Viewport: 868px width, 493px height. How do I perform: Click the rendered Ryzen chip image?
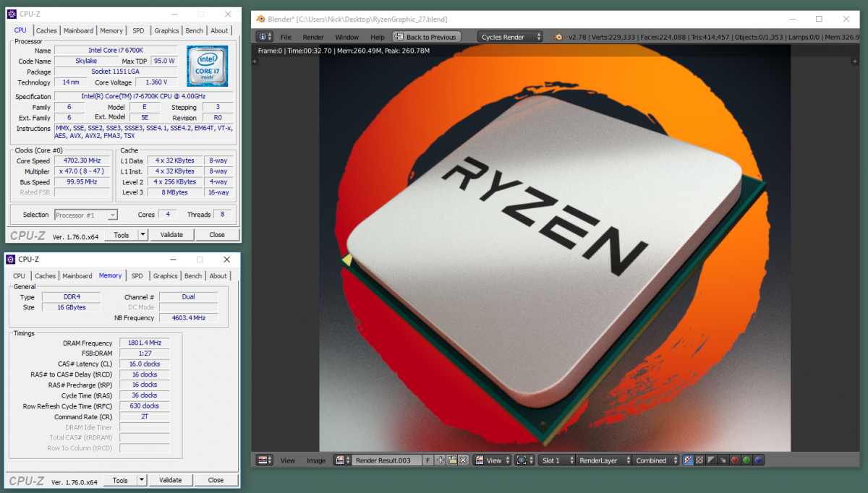pos(555,247)
